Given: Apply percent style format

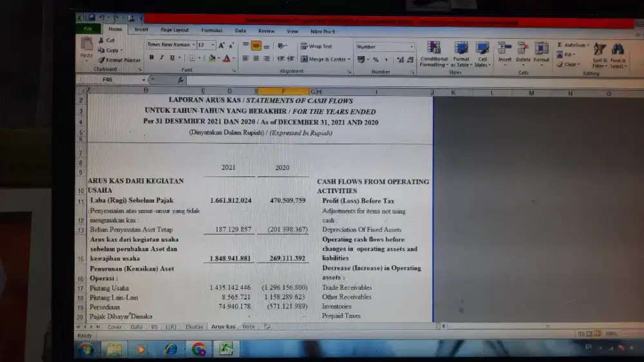Looking at the screenshot, I should pos(375,59).
